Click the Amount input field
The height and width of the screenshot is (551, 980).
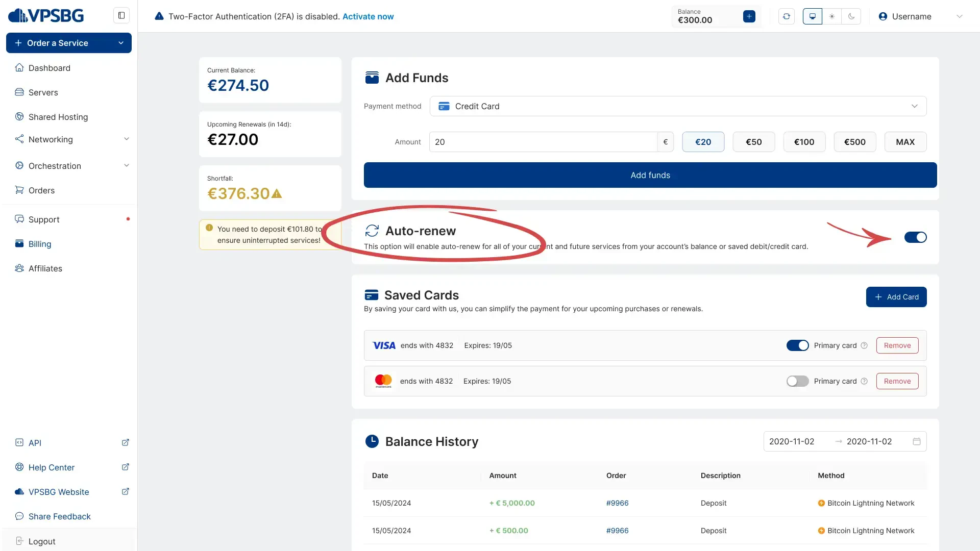543,142
